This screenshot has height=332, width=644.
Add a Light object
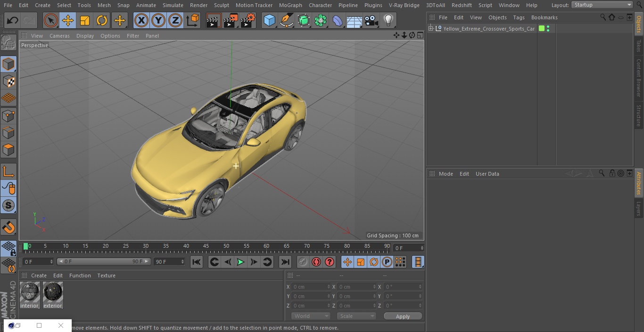tap(388, 20)
